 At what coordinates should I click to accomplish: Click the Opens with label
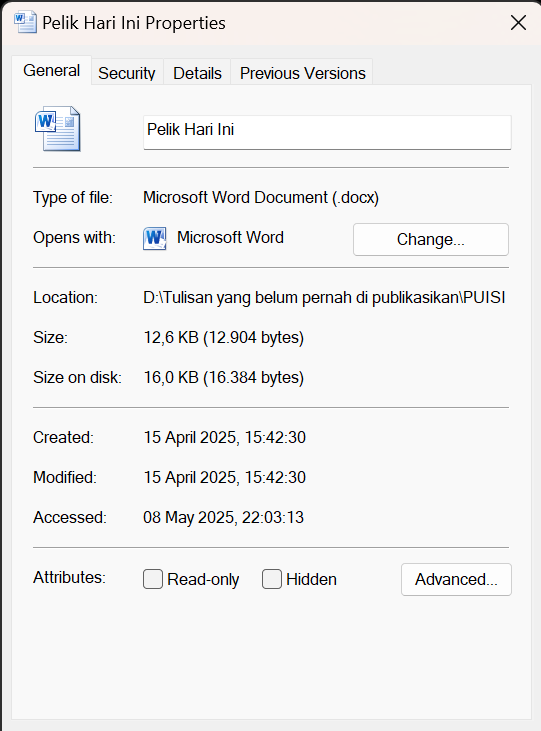click(74, 237)
